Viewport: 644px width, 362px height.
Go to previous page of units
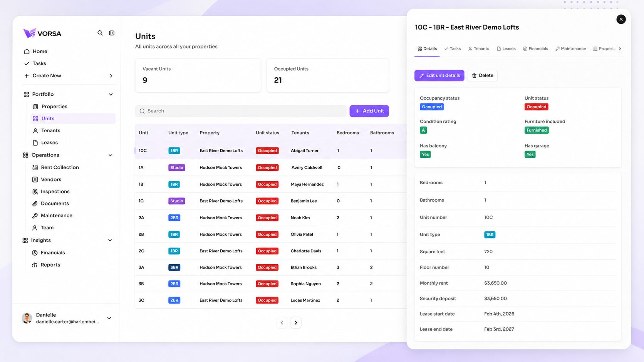coord(282,323)
